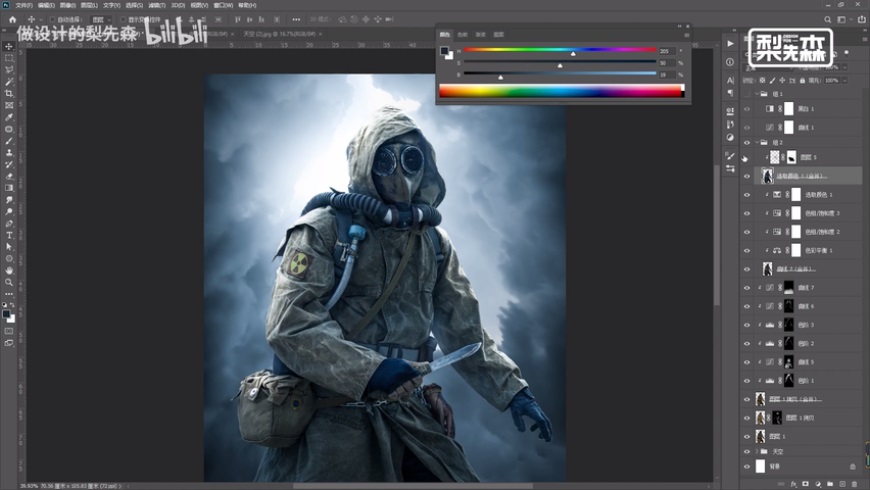
Task: Hide the 选取颜色 1 adjustment layer
Action: (x=747, y=195)
